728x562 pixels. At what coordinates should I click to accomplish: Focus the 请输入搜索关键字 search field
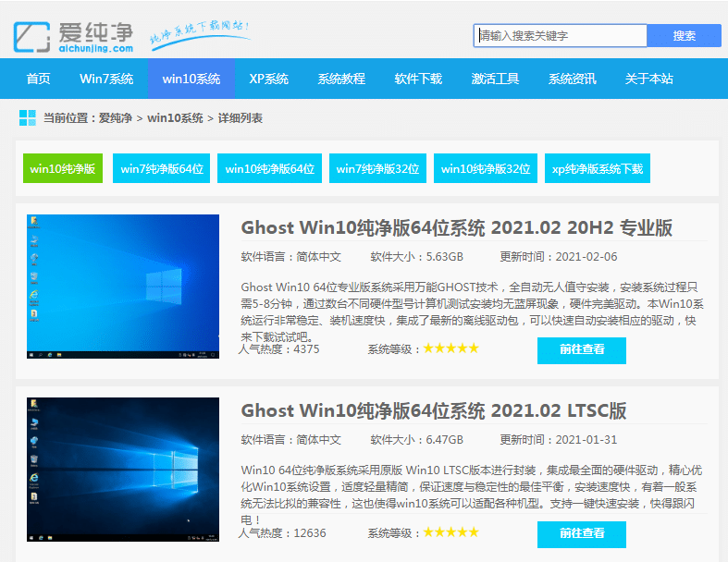[560, 36]
